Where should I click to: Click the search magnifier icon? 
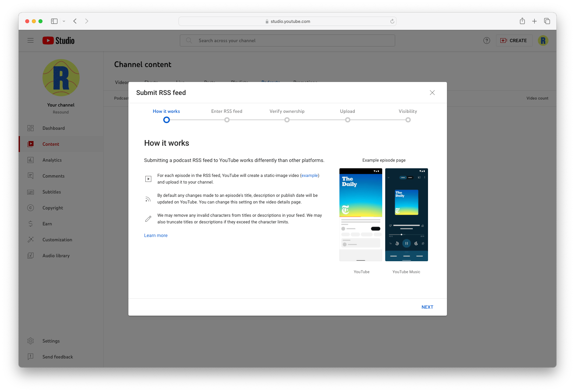click(x=189, y=40)
